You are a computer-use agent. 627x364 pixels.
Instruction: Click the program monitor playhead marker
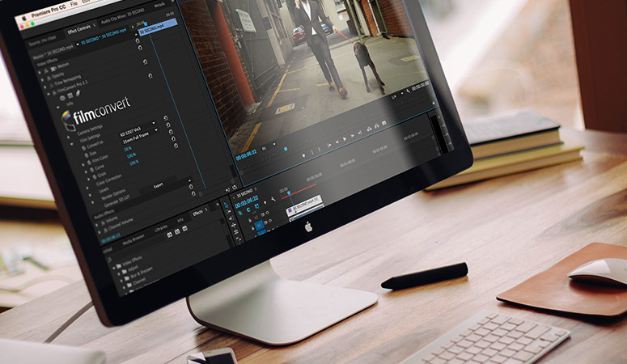[286, 149]
